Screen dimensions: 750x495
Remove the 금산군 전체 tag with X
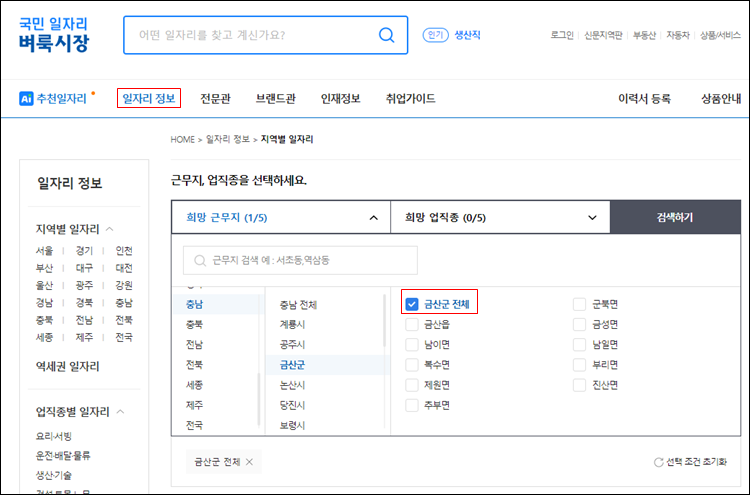click(249, 462)
